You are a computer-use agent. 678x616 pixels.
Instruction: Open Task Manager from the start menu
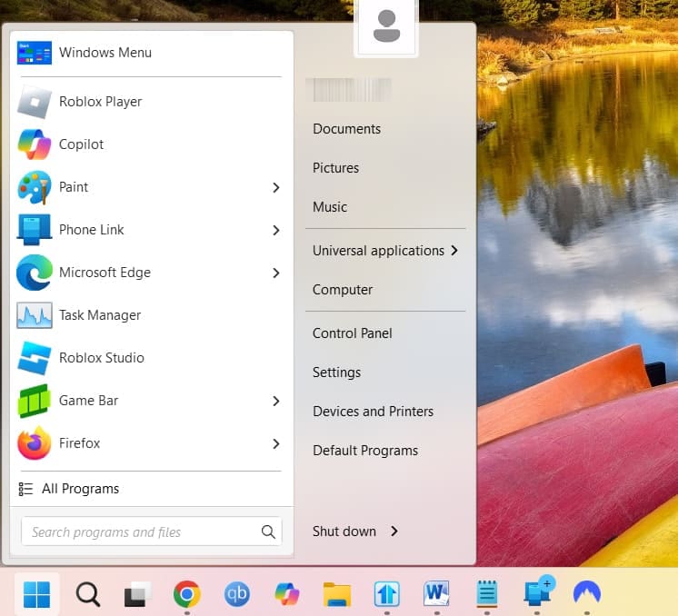click(x=99, y=315)
